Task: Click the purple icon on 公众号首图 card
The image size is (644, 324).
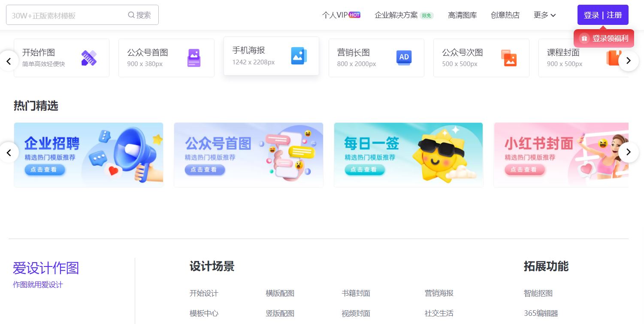Action: point(194,58)
